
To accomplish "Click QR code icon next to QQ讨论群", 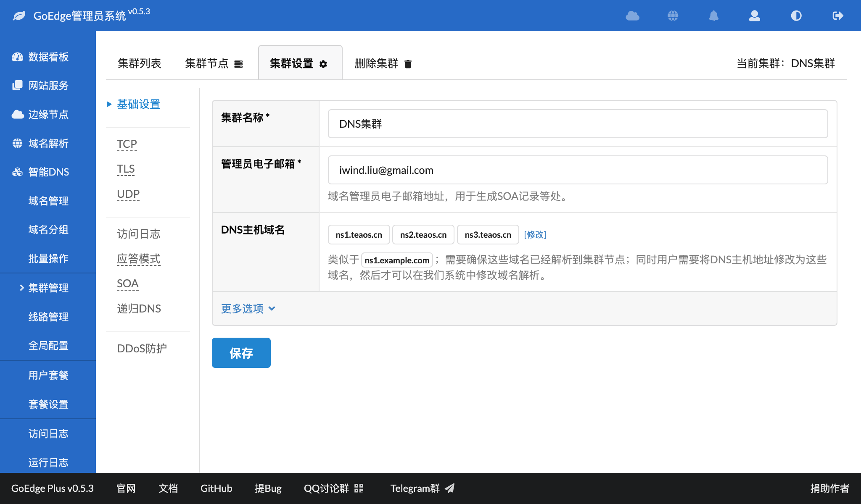I will [359, 488].
